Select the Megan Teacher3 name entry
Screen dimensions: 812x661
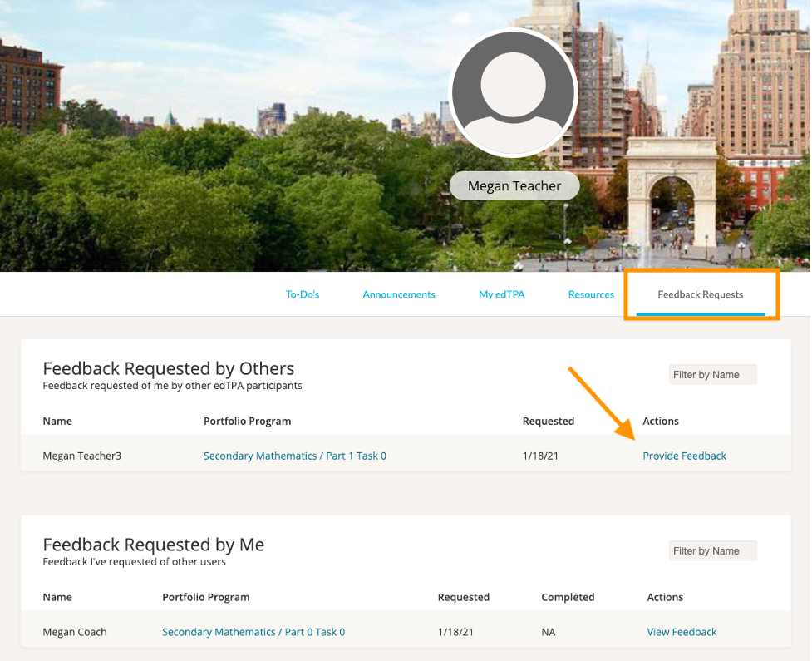(x=81, y=456)
